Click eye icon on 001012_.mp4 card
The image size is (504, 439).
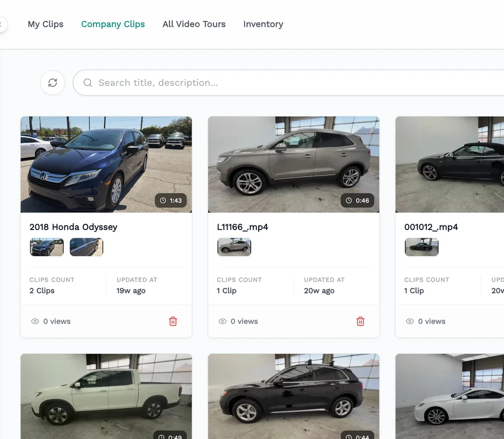[x=410, y=321]
